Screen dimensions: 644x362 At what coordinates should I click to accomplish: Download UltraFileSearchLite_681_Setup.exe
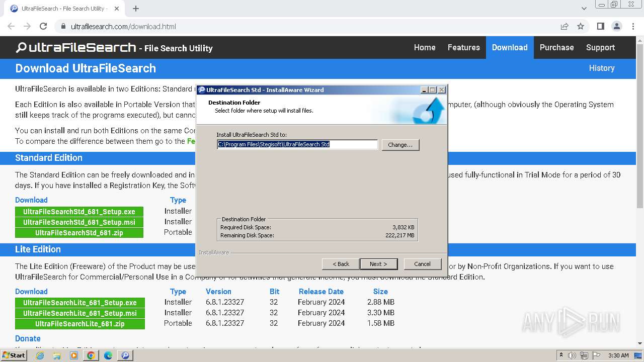(x=80, y=303)
